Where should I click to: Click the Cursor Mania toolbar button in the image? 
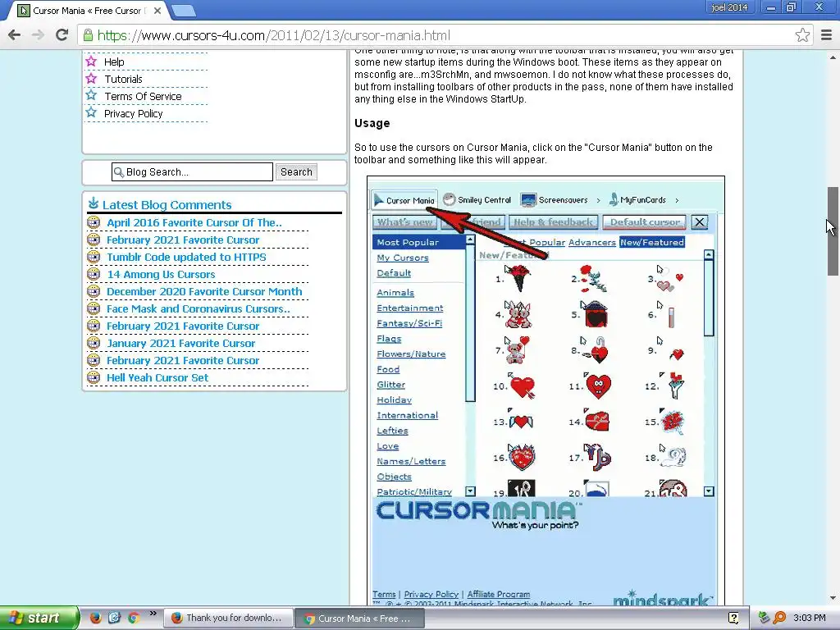[404, 200]
